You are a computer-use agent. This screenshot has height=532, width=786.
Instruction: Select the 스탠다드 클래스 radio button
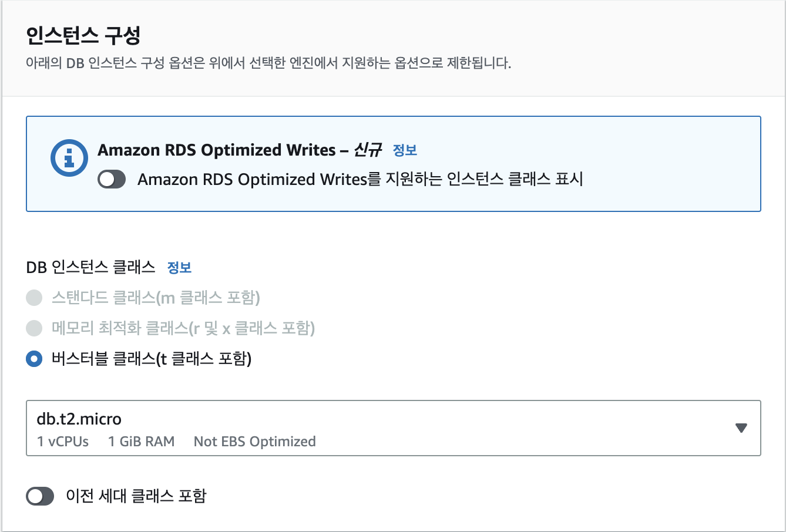point(34,298)
